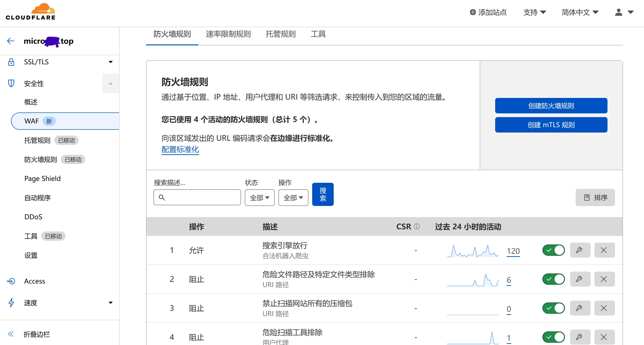Delete rule 禁止扫描网站所有的压缩包
644x345 pixels.
pos(604,308)
